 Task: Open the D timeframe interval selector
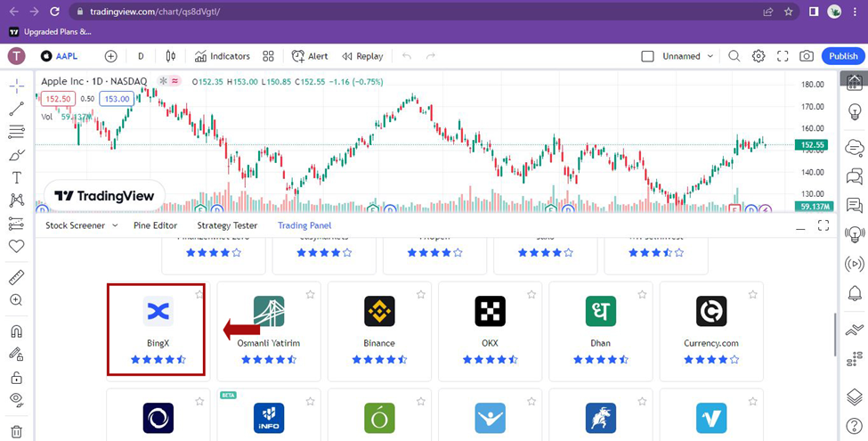[141, 56]
